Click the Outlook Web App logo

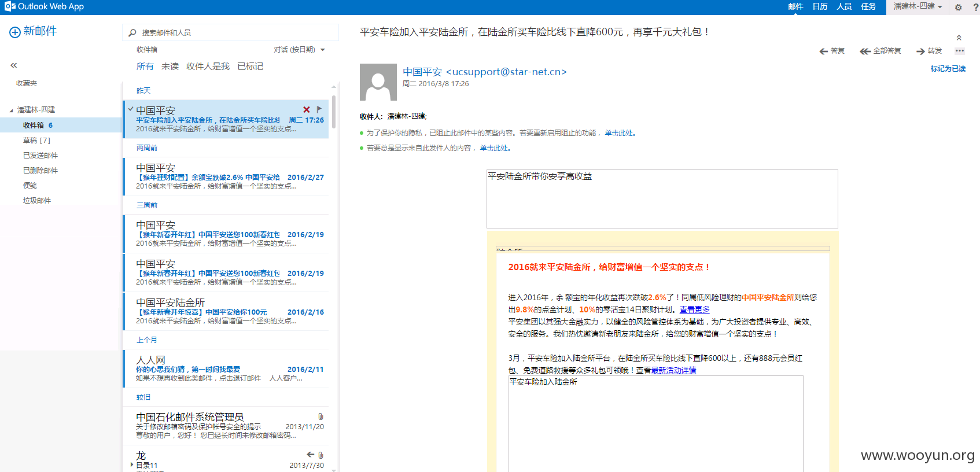click(45, 7)
